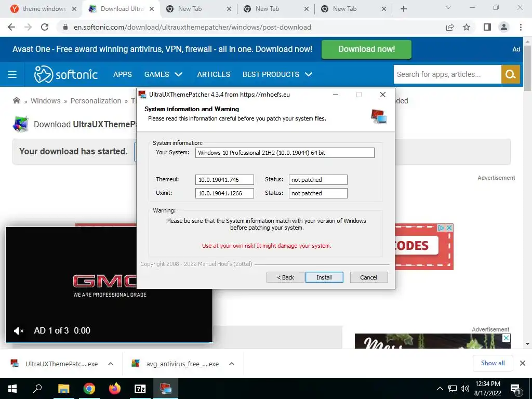The height and width of the screenshot is (399, 532).
Task: Open the notification center icon
Action: [x=516, y=389]
